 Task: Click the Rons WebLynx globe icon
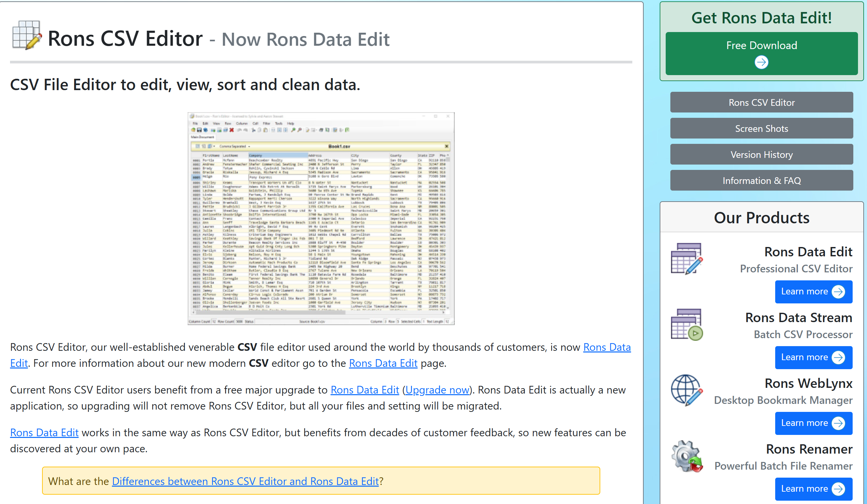point(686,390)
